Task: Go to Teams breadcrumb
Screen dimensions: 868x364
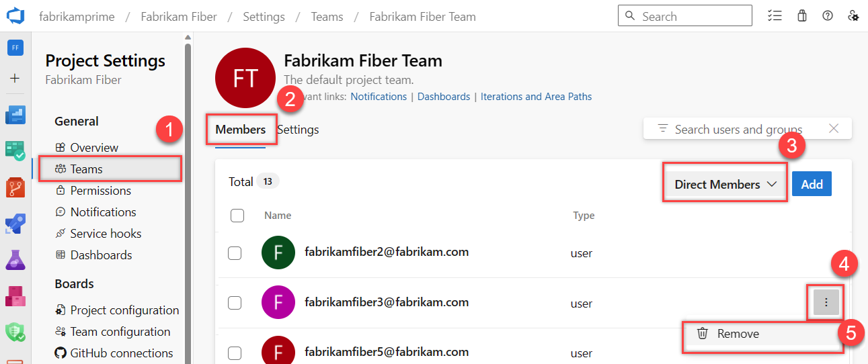Action: [x=327, y=16]
